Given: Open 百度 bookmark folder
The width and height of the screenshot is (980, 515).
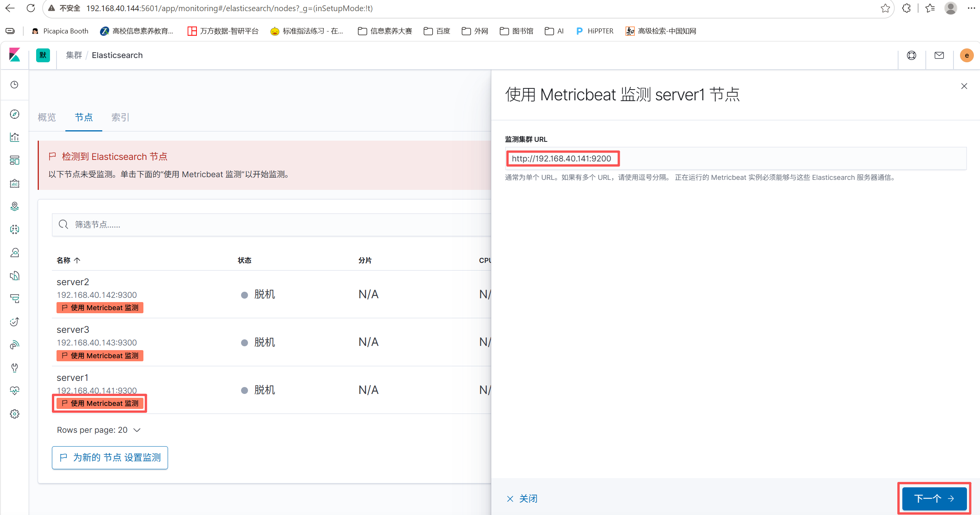Looking at the screenshot, I should point(437,31).
